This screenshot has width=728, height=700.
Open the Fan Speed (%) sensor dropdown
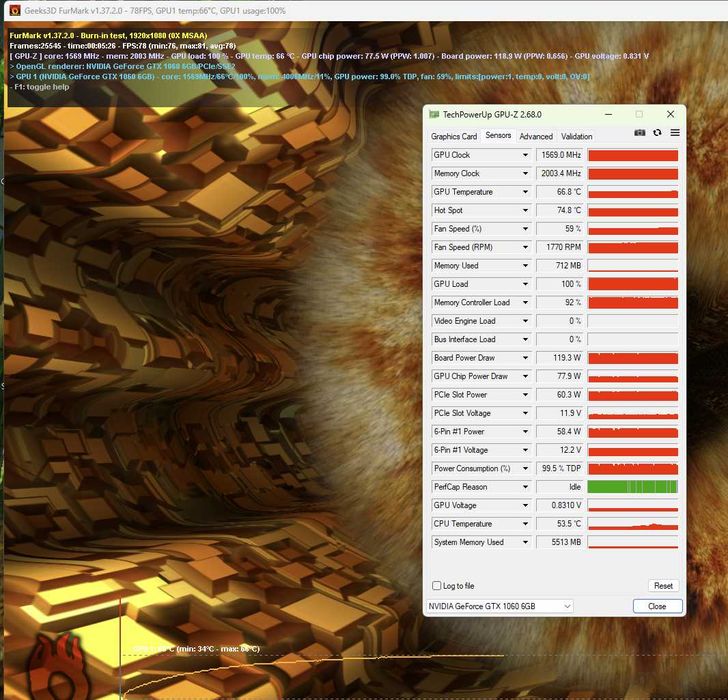click(x=525, y=228)
